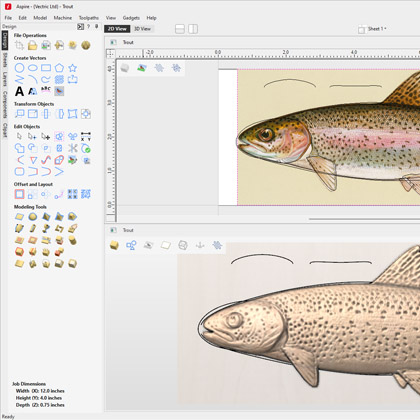420x420 pixels.
Task: Choose the Draw Polygon tool
Action: pos(59,68)
